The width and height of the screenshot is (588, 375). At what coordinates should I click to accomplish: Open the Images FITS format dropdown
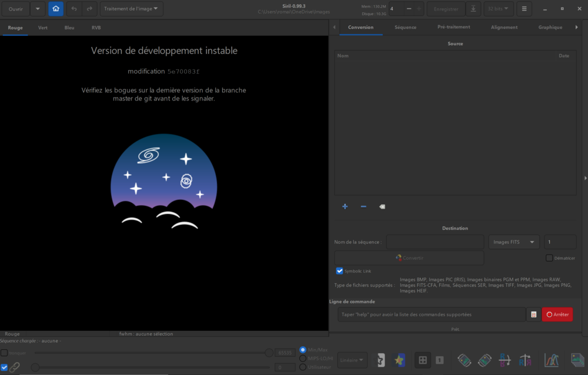(514, 242)
